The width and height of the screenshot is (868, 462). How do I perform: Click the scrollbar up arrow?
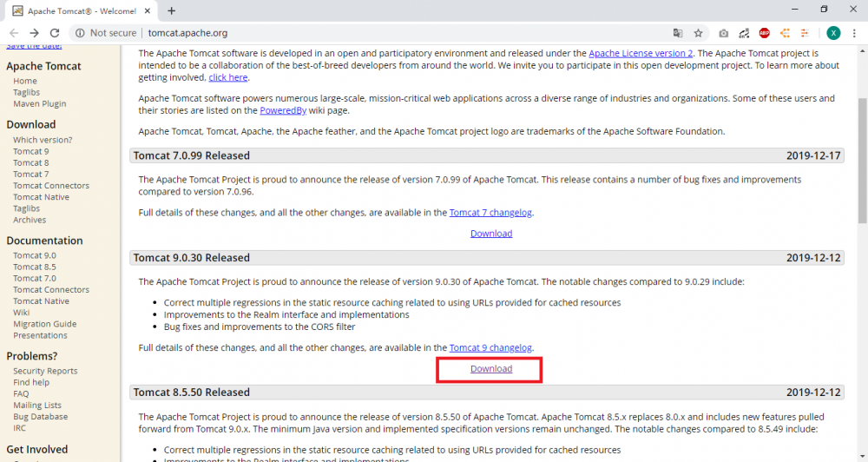863,51
